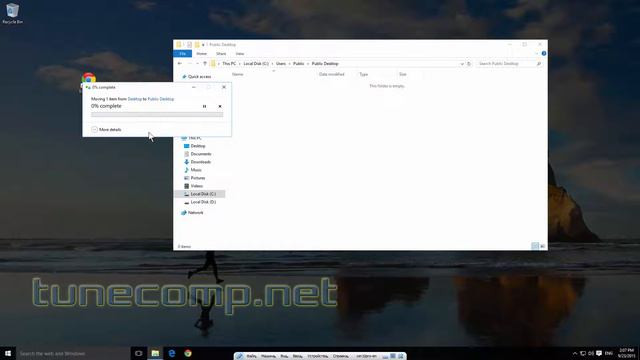This screenshot has height=360, width=640.
Task: Launch Microsoft Edge from taskbar
Action: coord(172,353)
